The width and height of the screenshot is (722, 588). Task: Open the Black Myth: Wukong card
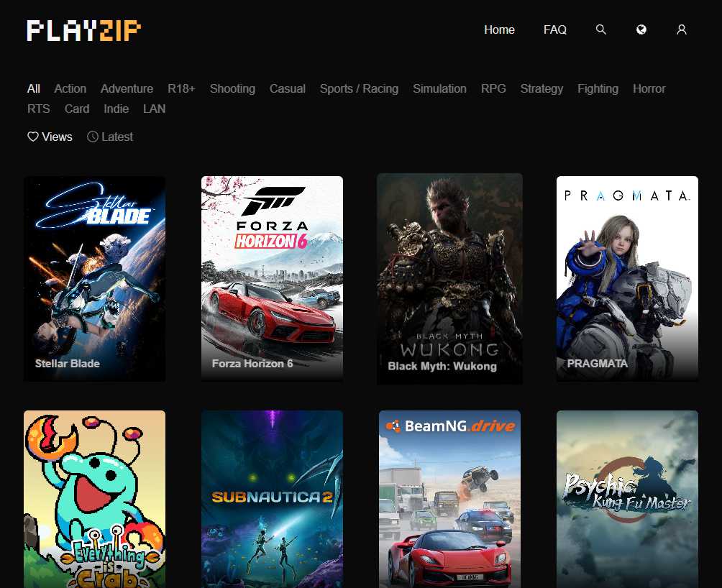(x=450, y=278)
